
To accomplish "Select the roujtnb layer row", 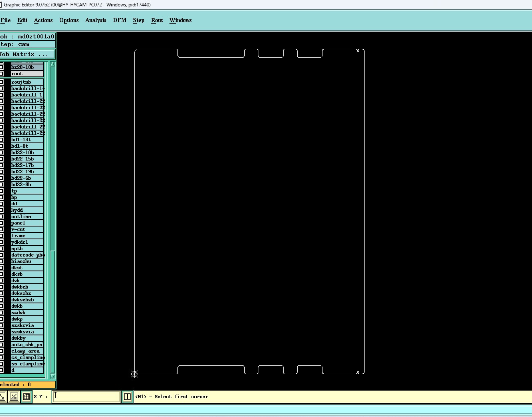I will tap(27, 82).
